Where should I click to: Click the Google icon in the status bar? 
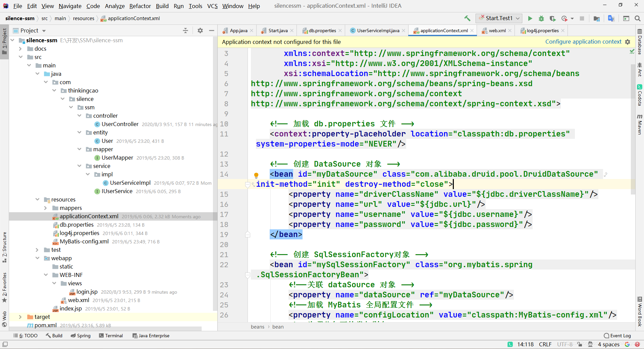(x=627, y=344)
